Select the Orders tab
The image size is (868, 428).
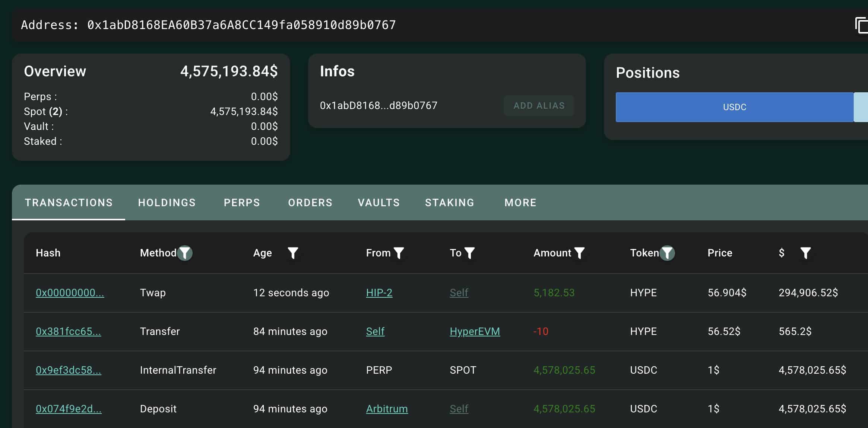310,202
